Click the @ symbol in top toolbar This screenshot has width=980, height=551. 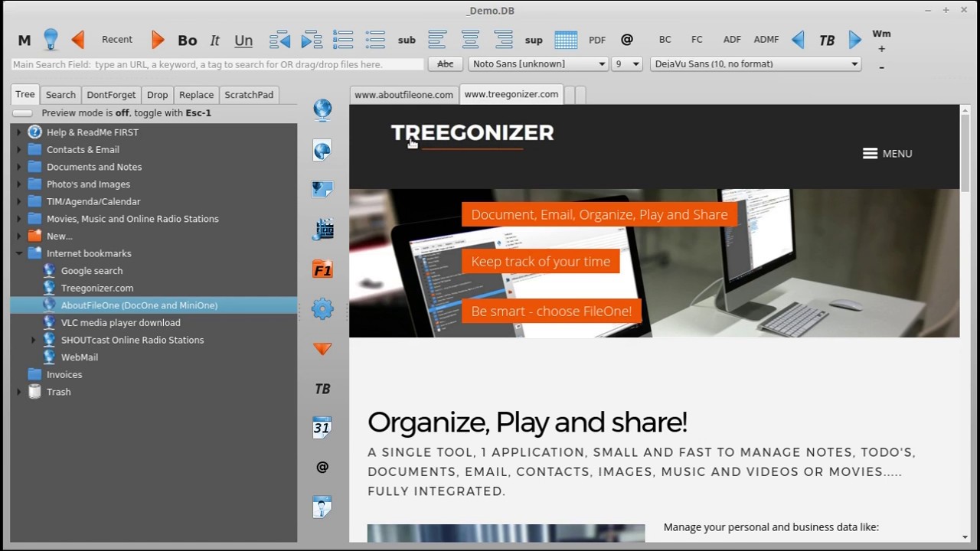(627, 39)
